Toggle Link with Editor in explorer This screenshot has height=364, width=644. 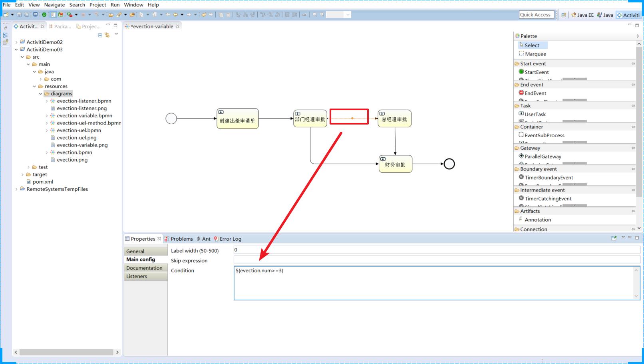coord(107,35)
